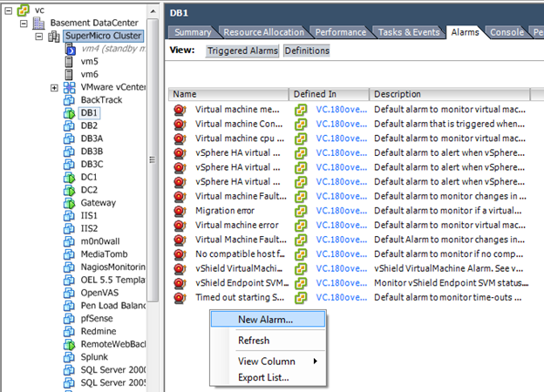Screen dimensions: 544x392
Task: Select the MediaTomb virtual machine
Action: (x=104, y=254)
